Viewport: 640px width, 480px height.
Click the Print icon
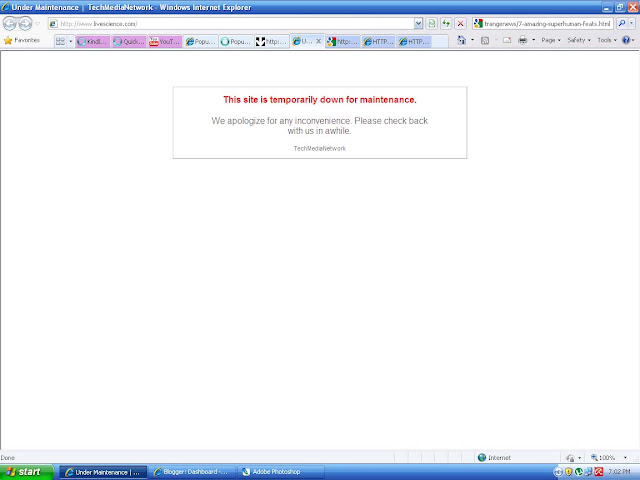522,40
